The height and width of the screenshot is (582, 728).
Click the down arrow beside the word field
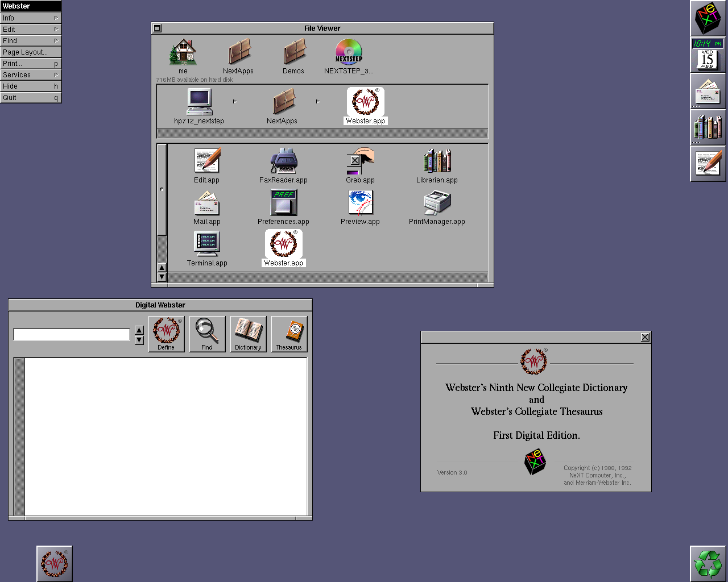(x=139, y=340)
